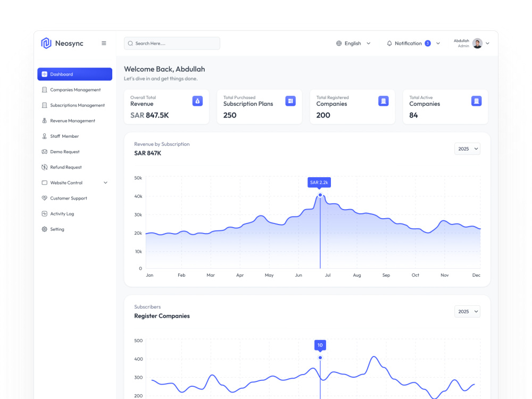This screenshot has height=399, width=532.
Task: Click the Revenue card money bag icon
Action: (x=197, y=101)
